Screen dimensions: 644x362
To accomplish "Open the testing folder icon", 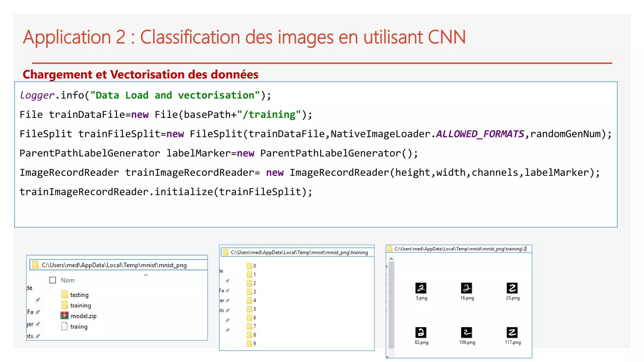I will point(64,294).
